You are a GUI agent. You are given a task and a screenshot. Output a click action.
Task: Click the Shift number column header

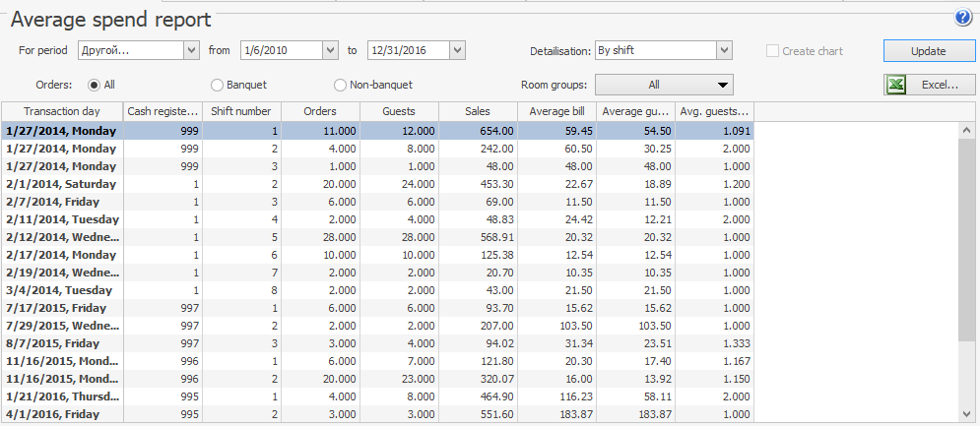point(241,112)
